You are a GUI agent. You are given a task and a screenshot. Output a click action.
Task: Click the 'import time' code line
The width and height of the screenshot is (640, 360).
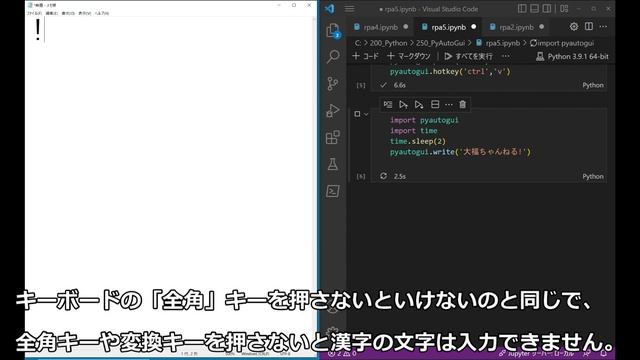[413, 131]
